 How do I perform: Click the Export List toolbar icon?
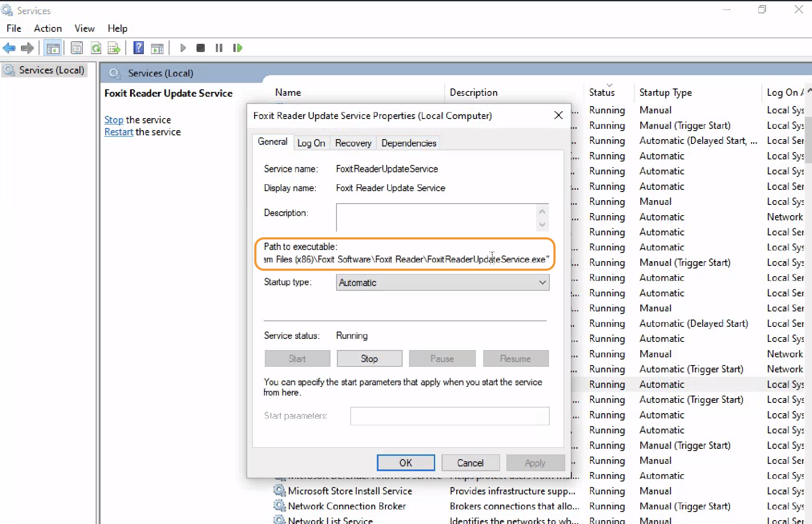click(114, 48)
